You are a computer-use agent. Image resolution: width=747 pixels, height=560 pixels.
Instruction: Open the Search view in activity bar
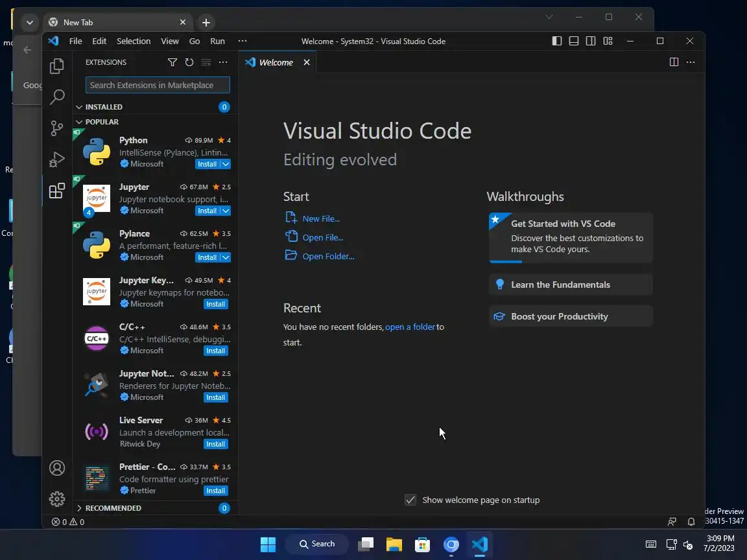point(56,97)
